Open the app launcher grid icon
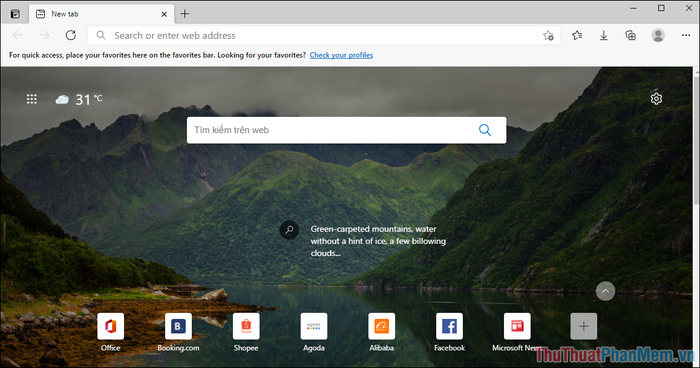This screenshot has width=700, height=368. click(x=32, y=99)
